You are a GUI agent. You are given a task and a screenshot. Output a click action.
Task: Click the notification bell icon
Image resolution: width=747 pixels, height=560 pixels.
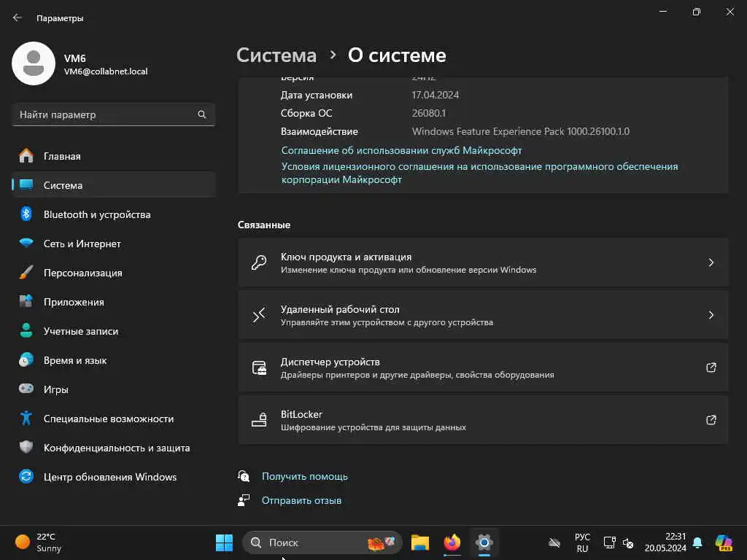tap(697, 542)
